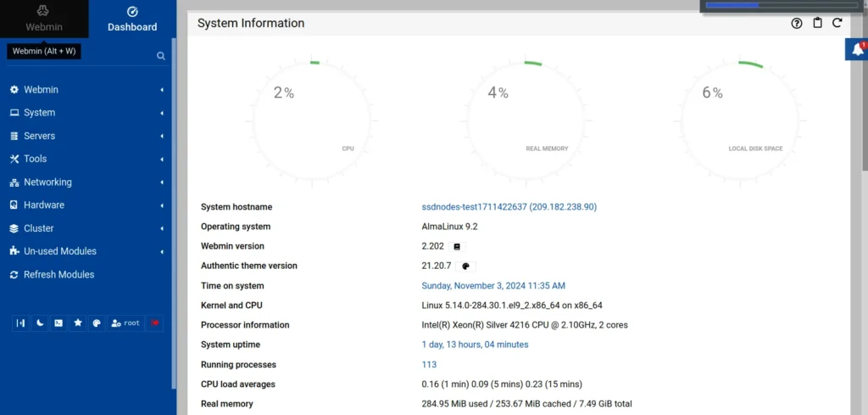
Task: Click the root user account button
Action: click(125, 323)
